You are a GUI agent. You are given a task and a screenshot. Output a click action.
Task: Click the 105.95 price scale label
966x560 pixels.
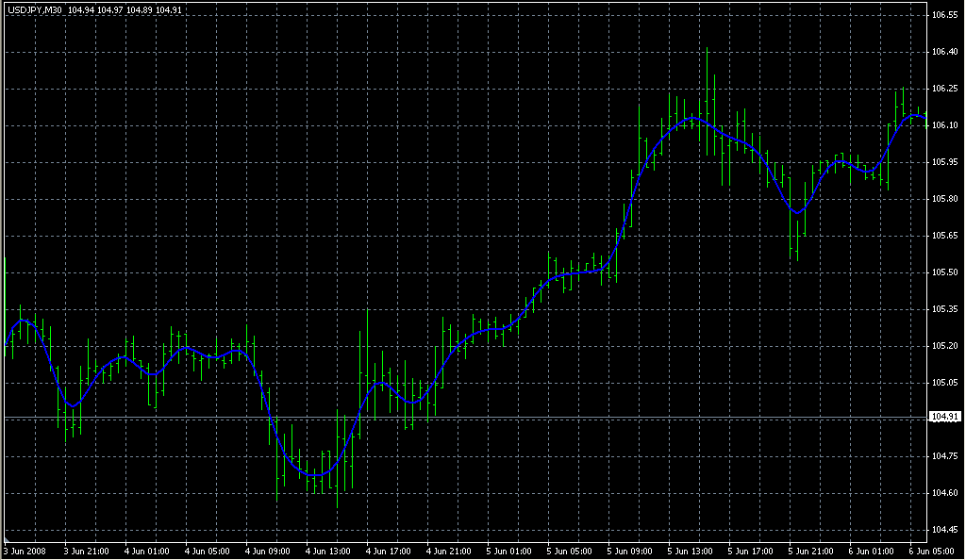pos(945,162)
